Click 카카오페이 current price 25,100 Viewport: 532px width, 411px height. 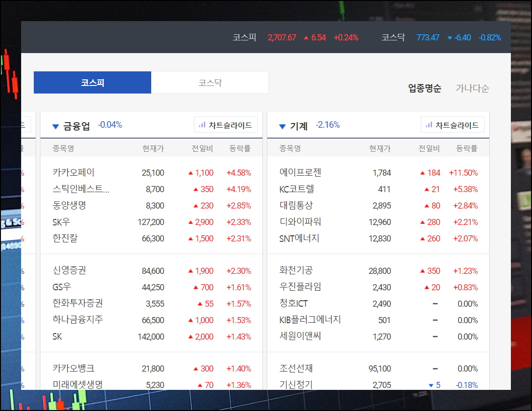pyautogui.click(x=153, y=173)
